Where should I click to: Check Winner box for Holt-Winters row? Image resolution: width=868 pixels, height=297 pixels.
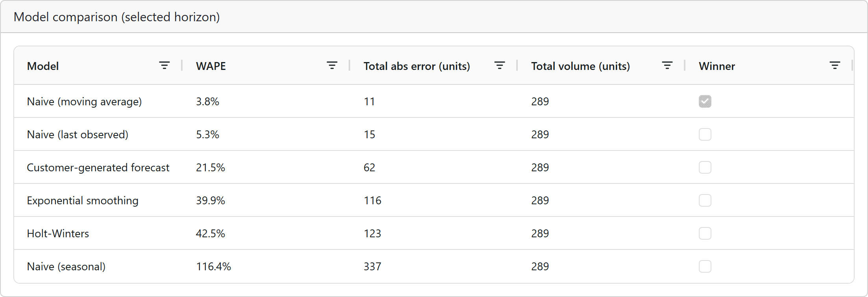705,233
